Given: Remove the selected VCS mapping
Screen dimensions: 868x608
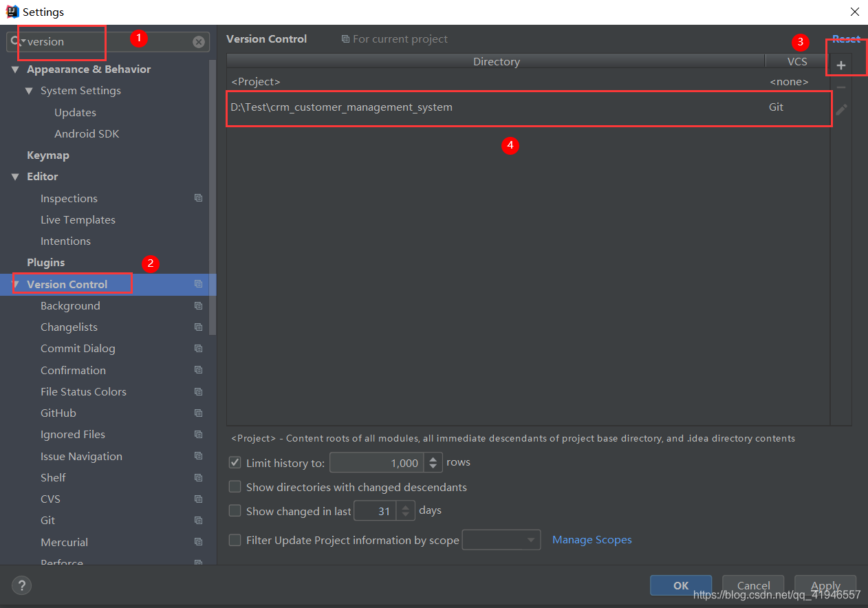Looking at the screenshot, I should click(x=840, y=87).
